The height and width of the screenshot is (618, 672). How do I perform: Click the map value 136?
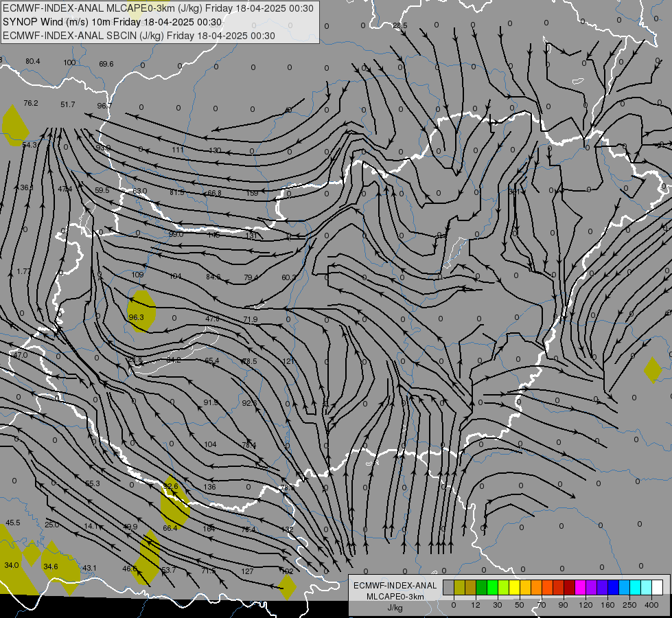point(209,487)
